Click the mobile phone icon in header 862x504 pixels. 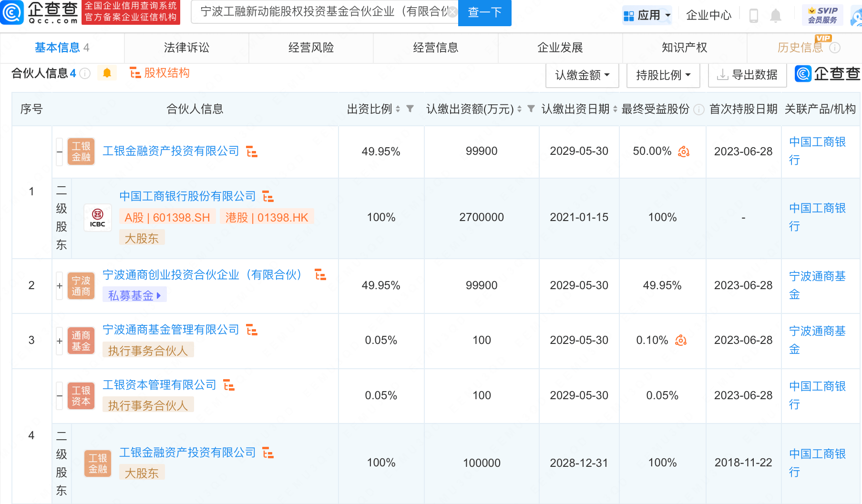click(x=754, y=16)
